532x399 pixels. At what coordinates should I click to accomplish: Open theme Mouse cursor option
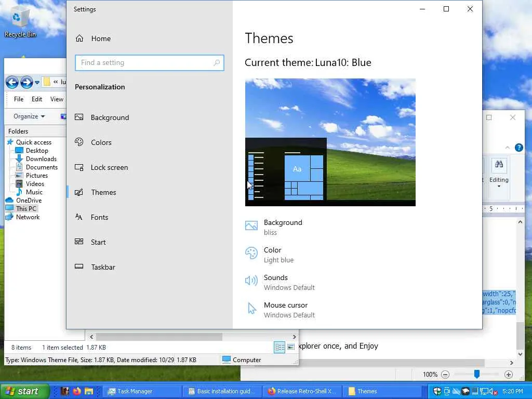coord(280,310)
